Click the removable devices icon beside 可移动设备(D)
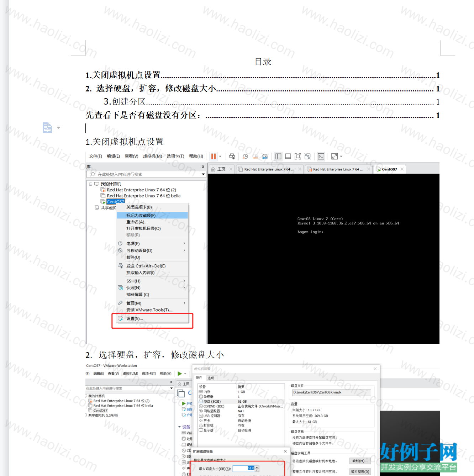The width and height of the screenshot is (474, 476). click(x=120, y=250)
